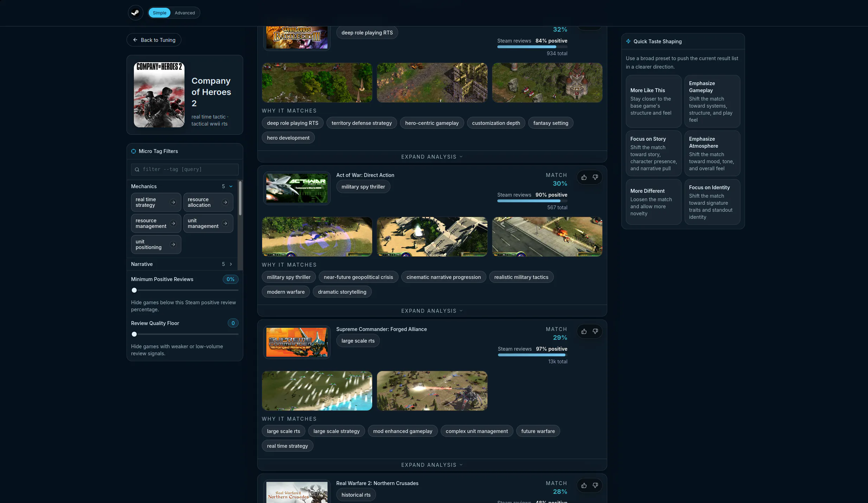This screenshot has height=503, width=868.
Task: Click the Minimum Positive Reviews slider handle
Action: (134, 290)
